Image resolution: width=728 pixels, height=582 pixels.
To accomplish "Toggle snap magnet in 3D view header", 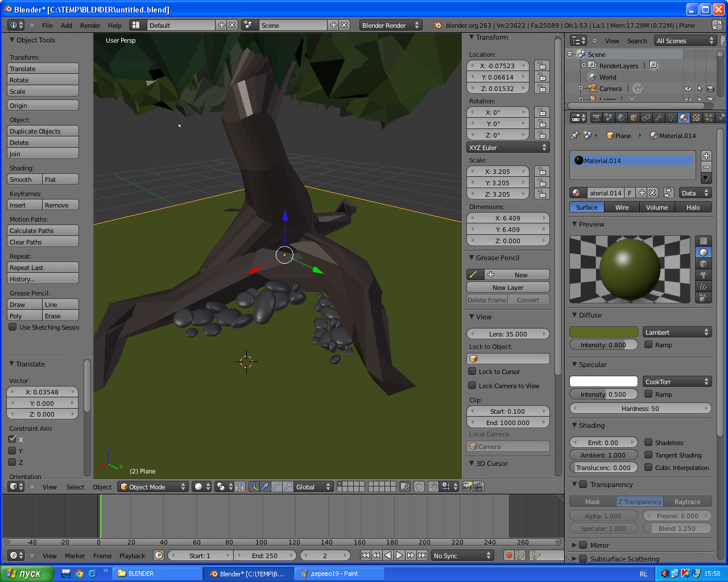I will coord(433,487).
